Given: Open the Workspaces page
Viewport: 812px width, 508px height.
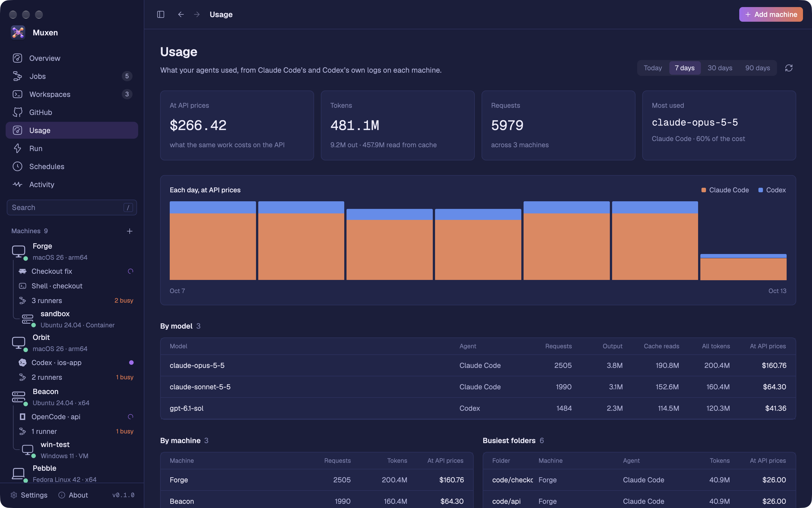Looking at the screenshot, I should coord(72,94).
